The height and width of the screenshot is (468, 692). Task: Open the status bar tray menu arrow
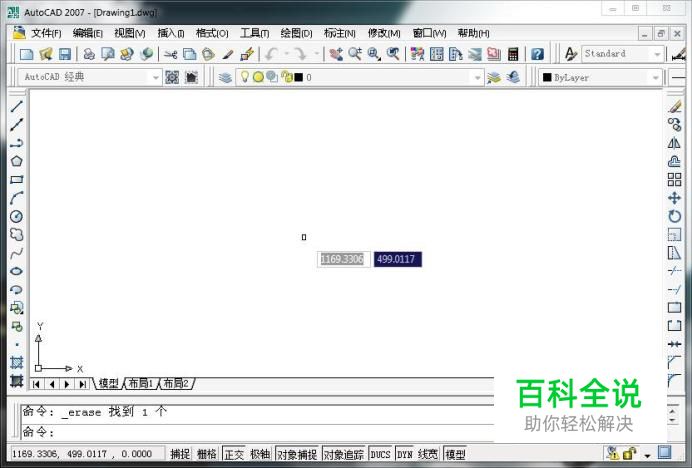647,455
